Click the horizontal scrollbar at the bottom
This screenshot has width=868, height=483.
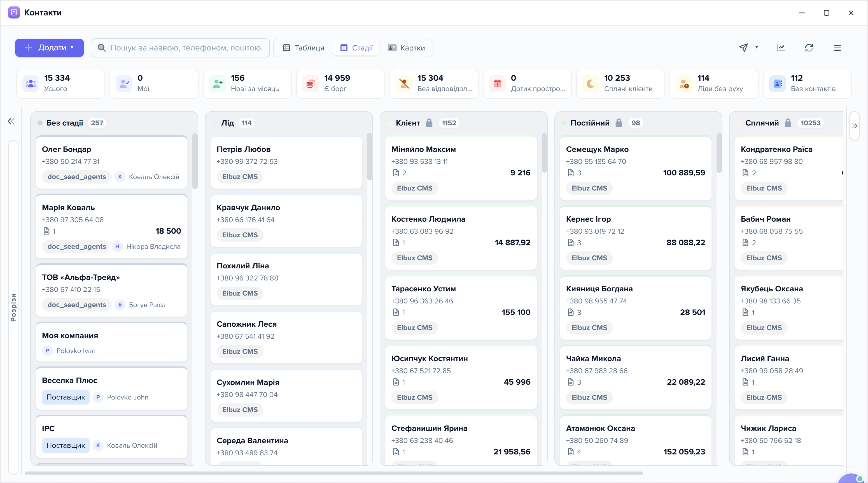point(333,473)
